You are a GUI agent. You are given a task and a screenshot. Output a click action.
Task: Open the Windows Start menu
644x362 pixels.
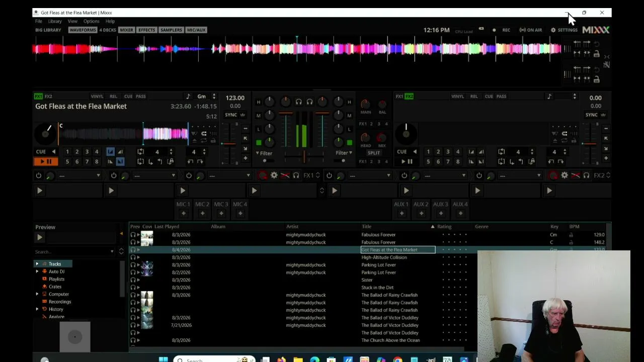(163, 359)
